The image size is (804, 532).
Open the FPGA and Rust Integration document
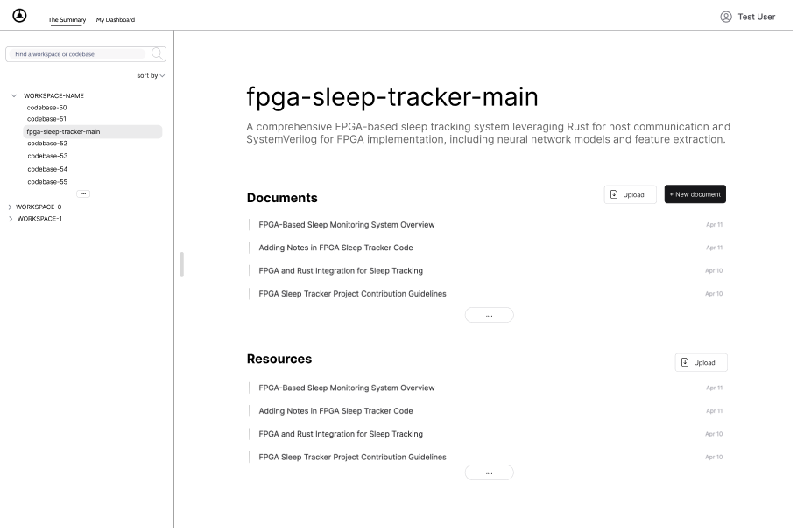341,271
